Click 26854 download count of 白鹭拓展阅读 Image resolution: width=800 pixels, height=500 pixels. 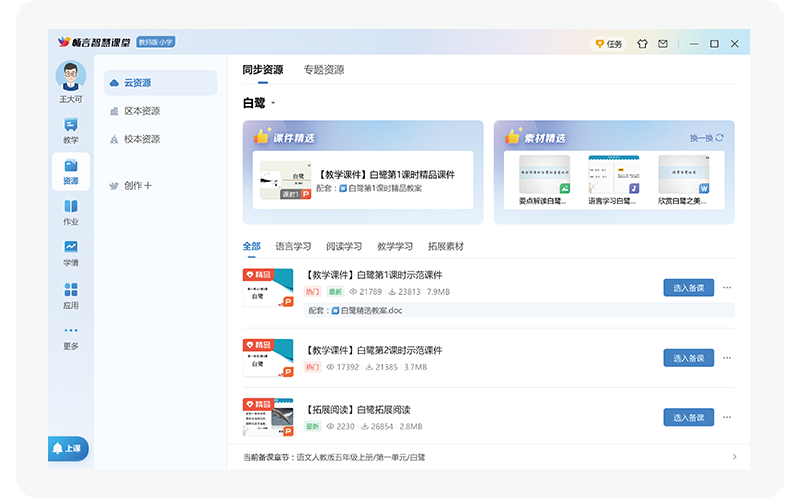click(377, 427)
